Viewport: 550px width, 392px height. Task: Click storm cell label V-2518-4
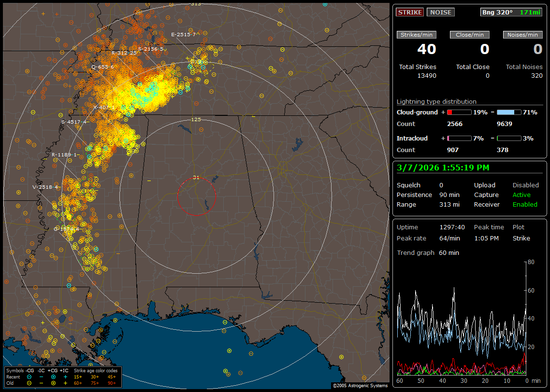point(45,187)
